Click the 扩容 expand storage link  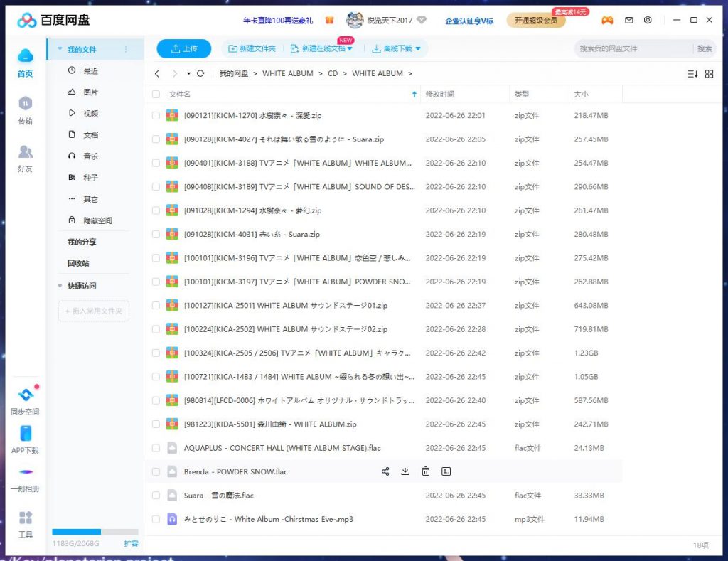[x=131, y=543]
